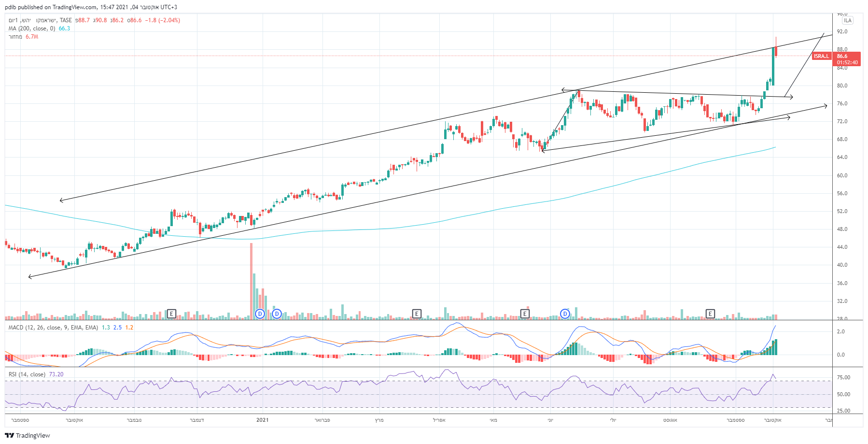Click the MACD signal value 1.2
This screenshot has height=444, width=868.
tap(129, 328)
